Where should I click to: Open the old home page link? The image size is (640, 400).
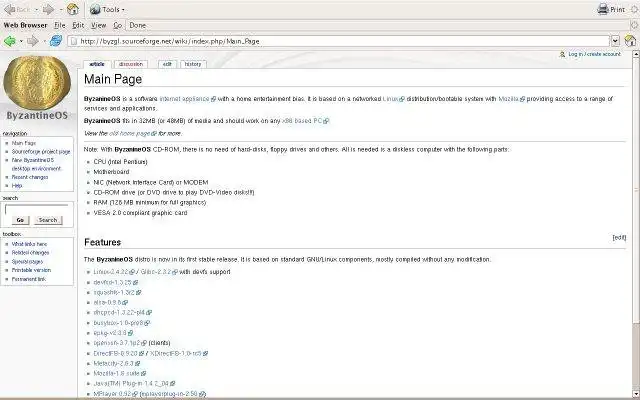(133, 133)
